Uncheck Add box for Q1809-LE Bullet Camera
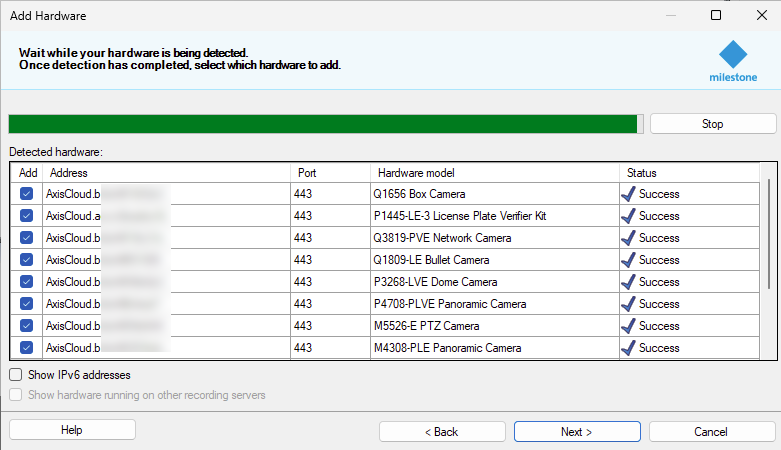 pos(26,260)
